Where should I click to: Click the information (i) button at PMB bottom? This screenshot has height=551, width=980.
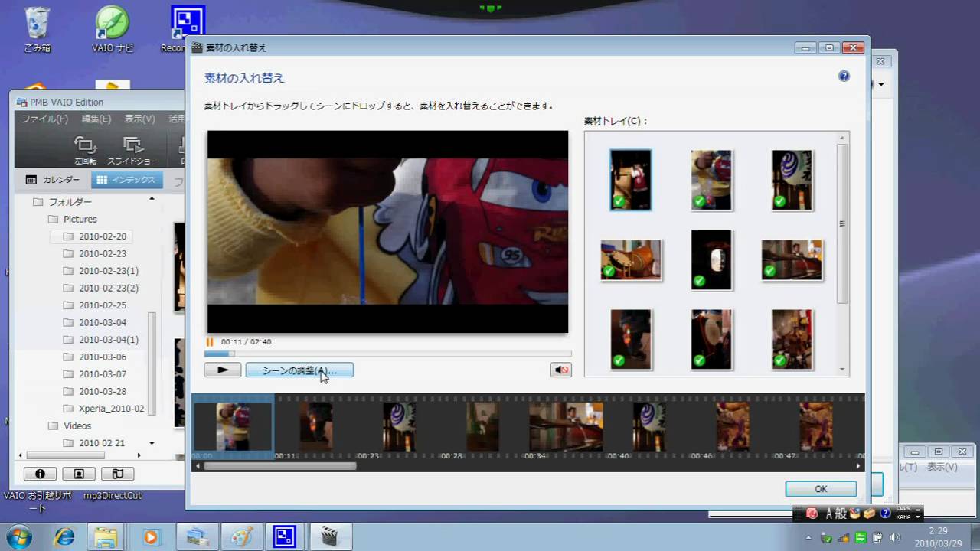pos(40,474)
